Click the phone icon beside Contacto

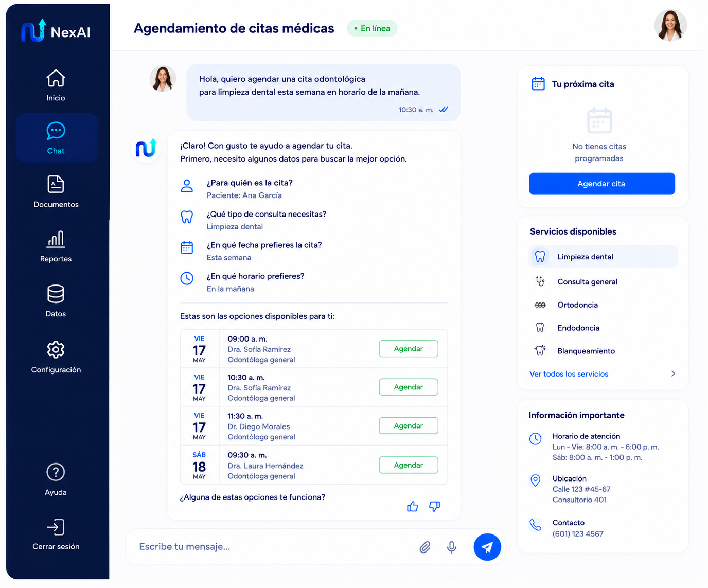(x=536, y=525)
